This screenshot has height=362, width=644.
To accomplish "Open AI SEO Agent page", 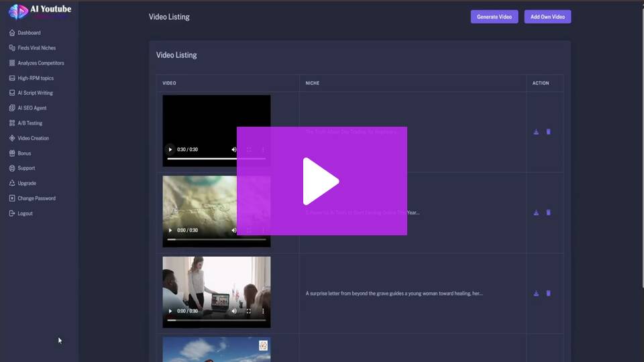I will coord(28,108).
